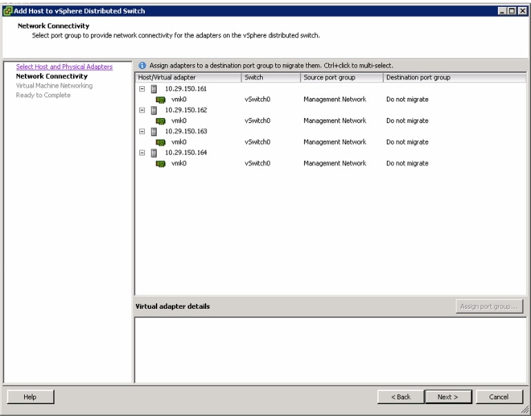Cancel the Add Host wizard

click(x=499, y=397)
